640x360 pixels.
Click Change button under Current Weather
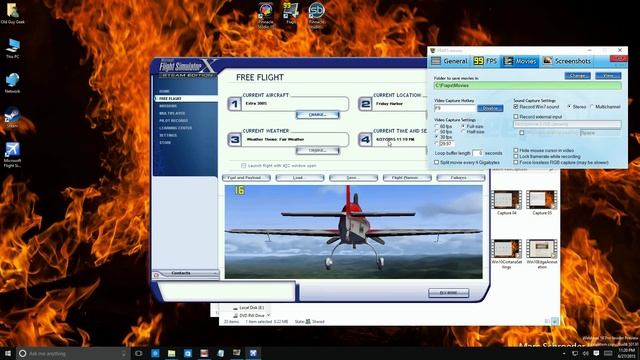pos(318,151)
